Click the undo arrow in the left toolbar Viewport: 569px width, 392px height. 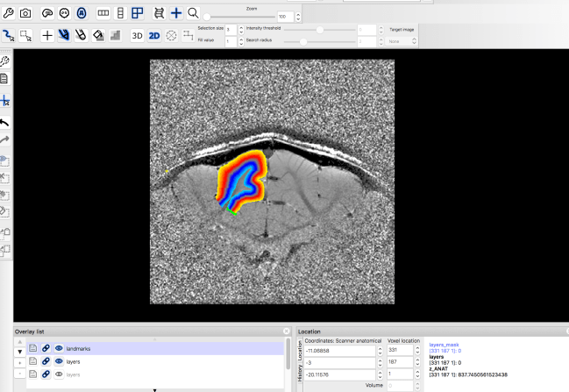point(6,122)
